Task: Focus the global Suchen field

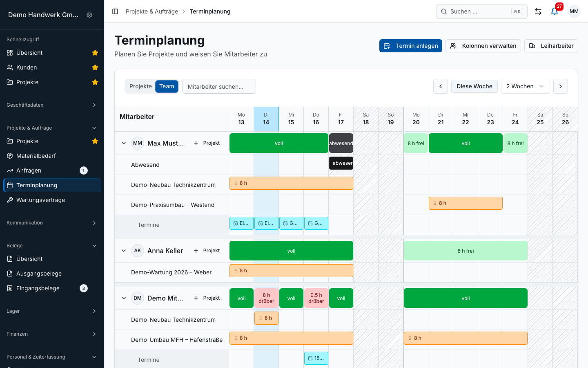Action: (482, 11)
